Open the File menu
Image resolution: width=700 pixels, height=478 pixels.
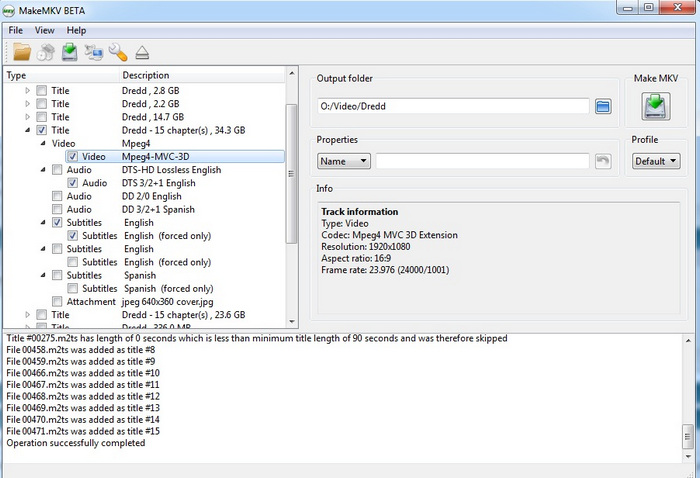tap(16, 30)
